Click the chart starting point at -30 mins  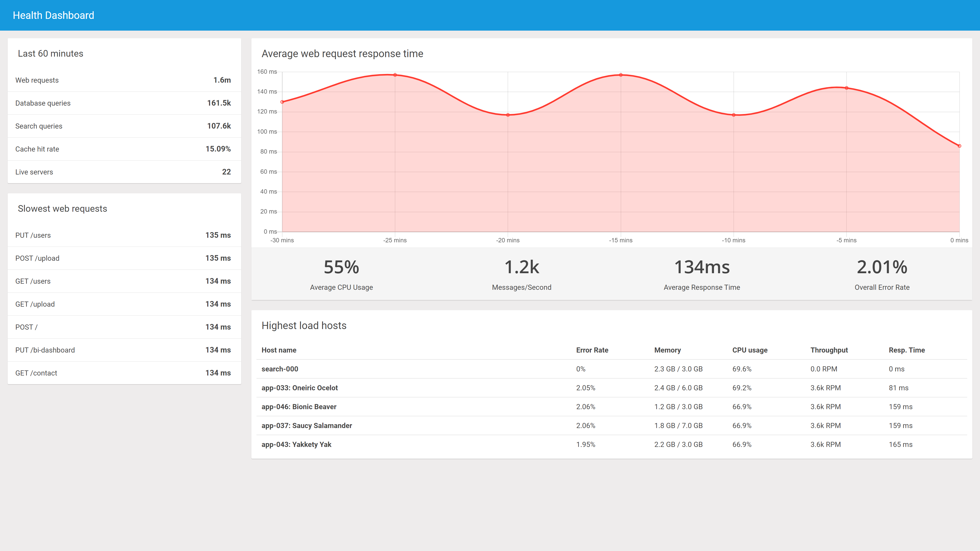(282, 102)
